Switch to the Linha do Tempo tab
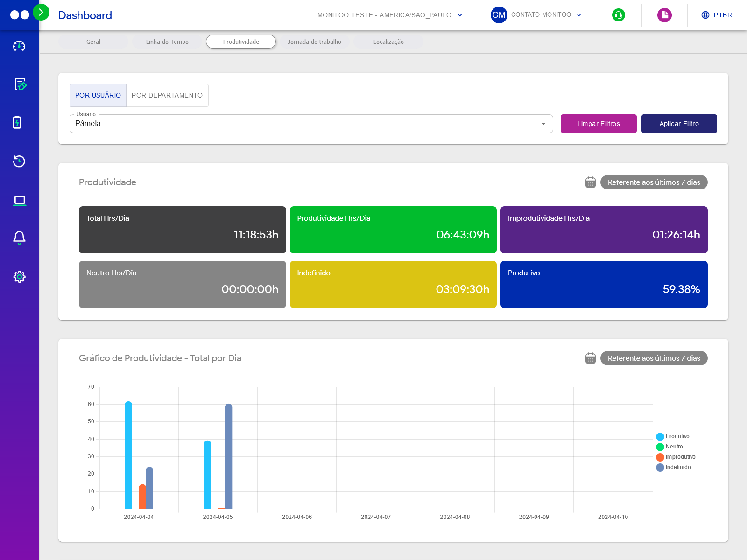The width and height of the screenshot is (747, 560). tap(167, 42)
